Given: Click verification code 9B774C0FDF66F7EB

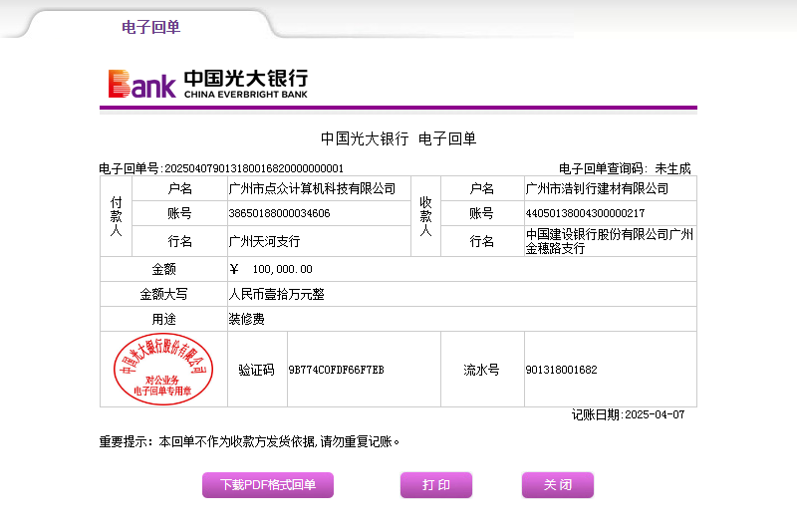Looking at the screenshot, I should click(336, 370).
